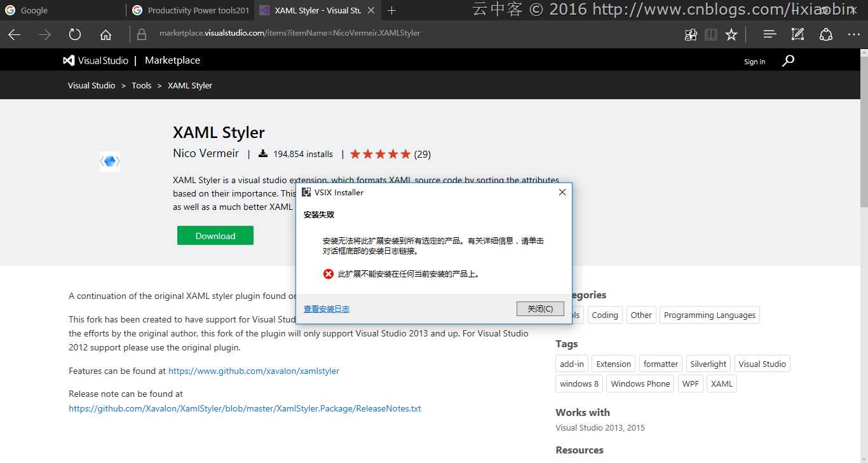Click the translate extension icon in toolbar
The width and height of the screenshot is (868, 463).
691,35
